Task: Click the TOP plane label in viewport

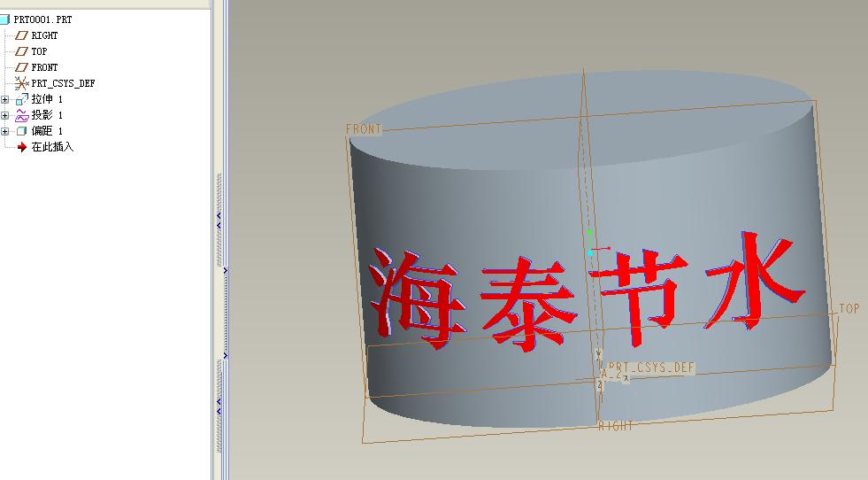Action: (x=849, y=308)
